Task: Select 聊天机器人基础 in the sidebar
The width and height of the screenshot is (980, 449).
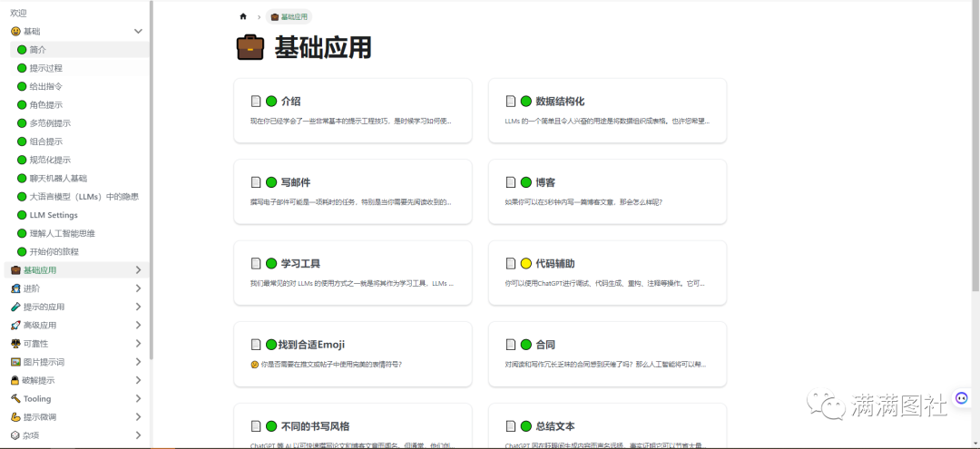Action: point(58,178)
